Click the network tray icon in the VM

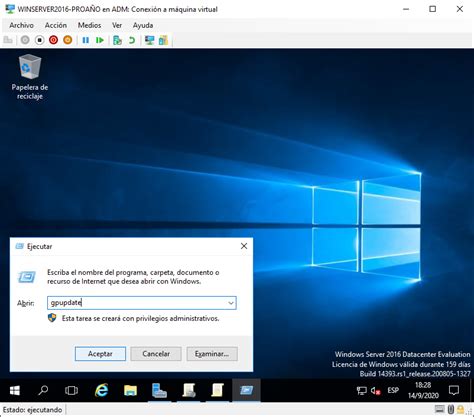(362, 390)
